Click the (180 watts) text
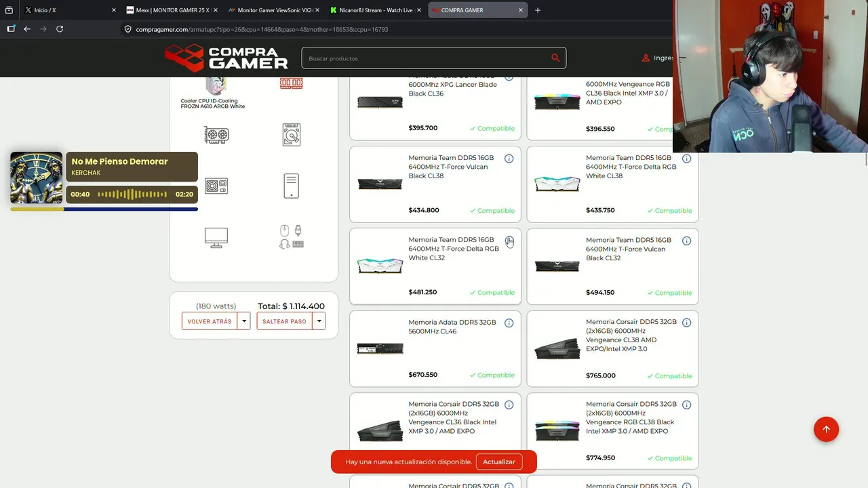Screen dimensions: 868x488 (216, 306)
